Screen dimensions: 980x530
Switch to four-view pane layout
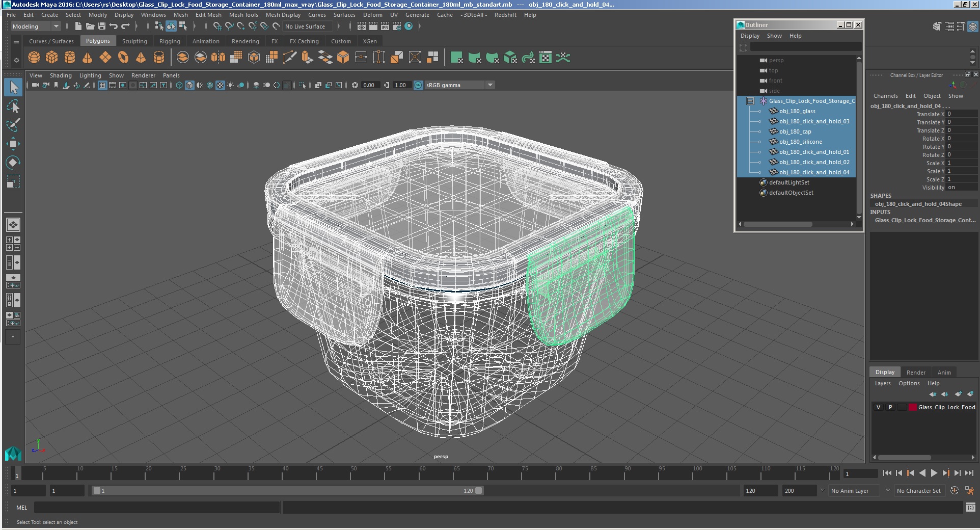pyautogui.click(x=13, y=244)
